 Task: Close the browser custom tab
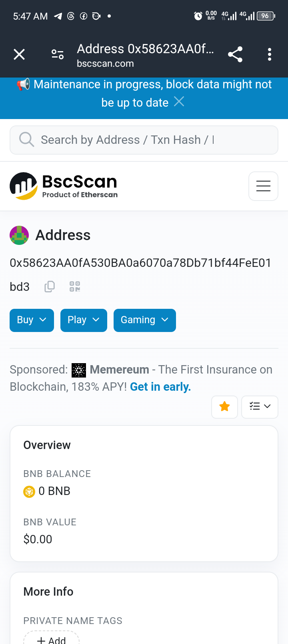point(19,54)
